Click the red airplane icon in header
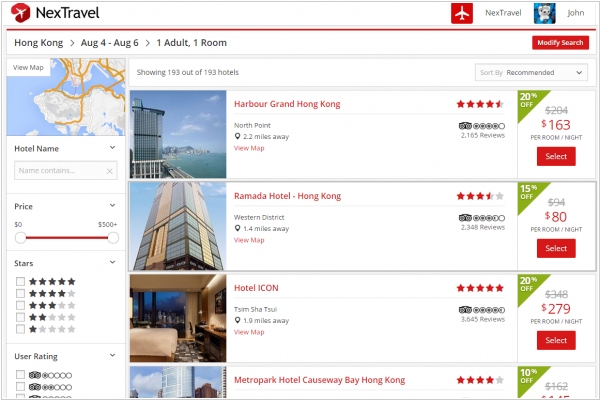This screenshot has height=400, width=600. [461, 14]
